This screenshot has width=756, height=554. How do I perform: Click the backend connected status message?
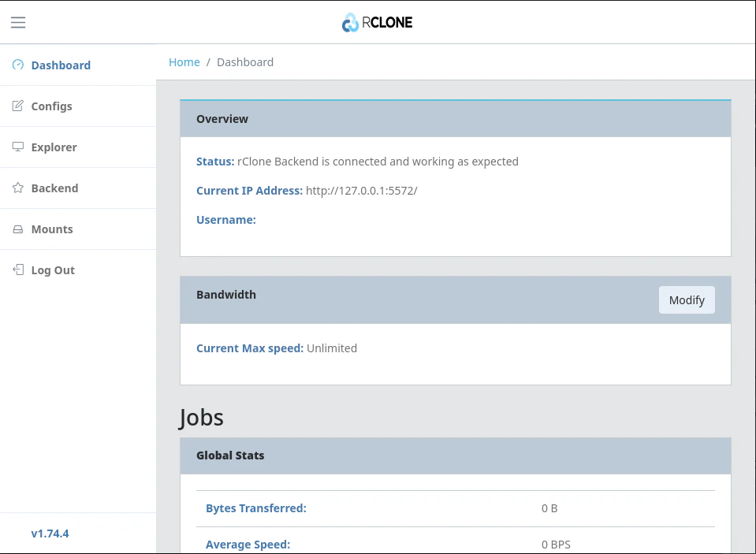[378, 162]
